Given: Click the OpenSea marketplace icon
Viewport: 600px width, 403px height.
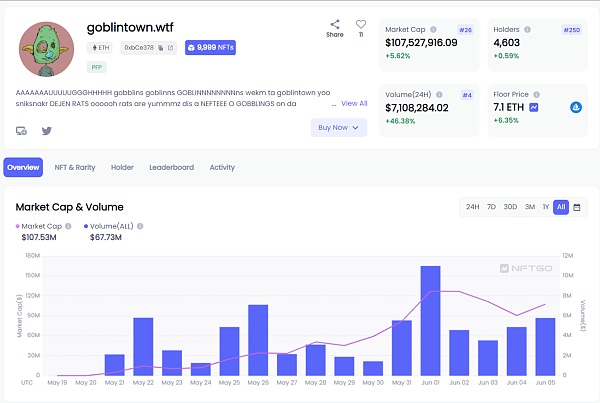Looking at the screenshot, I should pyautogui.click(x=576, y=108).
